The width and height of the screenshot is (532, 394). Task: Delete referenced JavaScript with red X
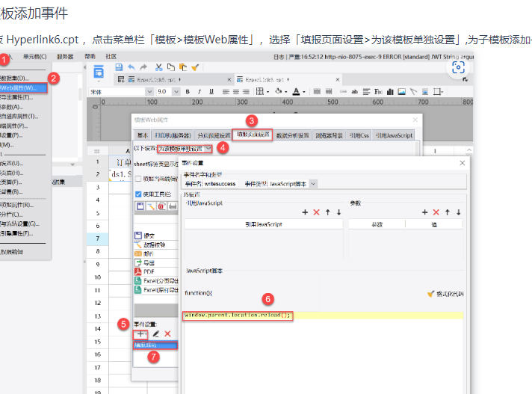(x=316, y=212)
